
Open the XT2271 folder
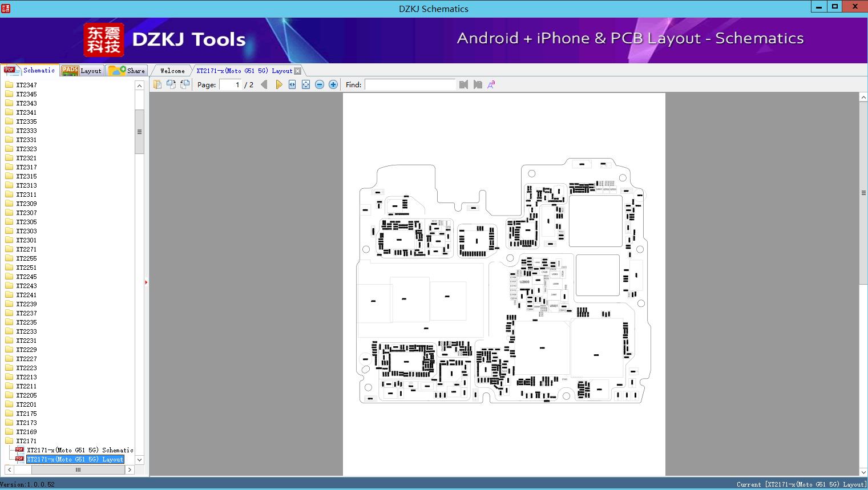21,249
